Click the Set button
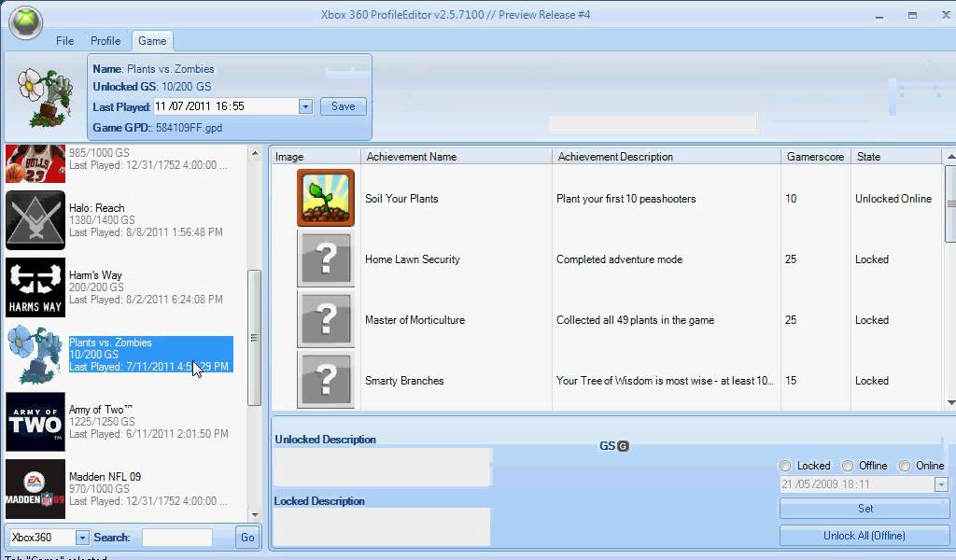 click(865, 509)
